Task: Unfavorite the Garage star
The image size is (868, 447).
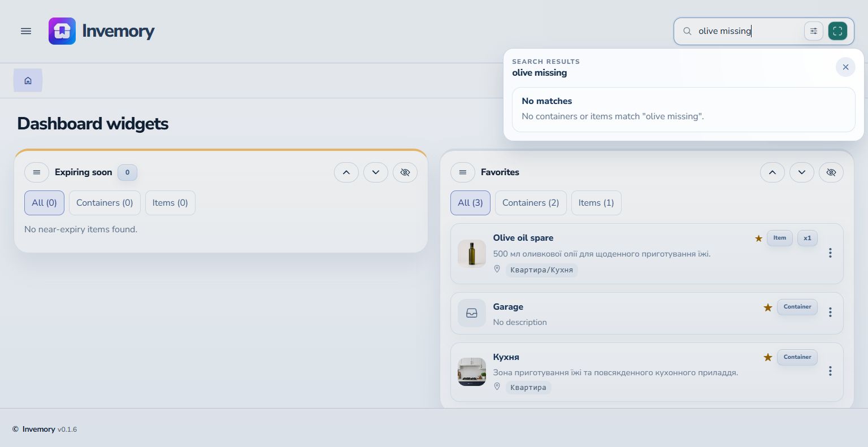Action: [767, 307]
